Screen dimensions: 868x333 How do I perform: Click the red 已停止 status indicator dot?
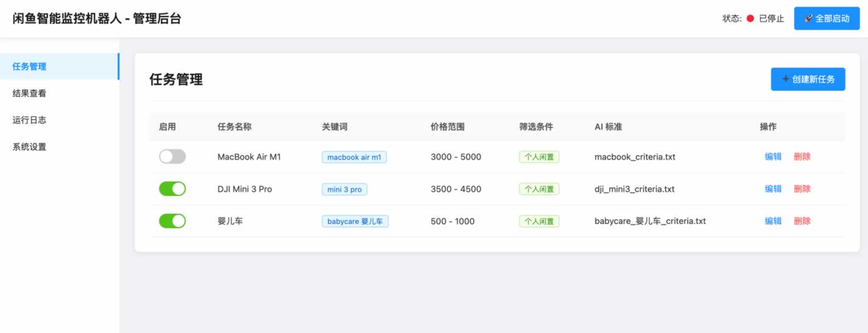750,19
